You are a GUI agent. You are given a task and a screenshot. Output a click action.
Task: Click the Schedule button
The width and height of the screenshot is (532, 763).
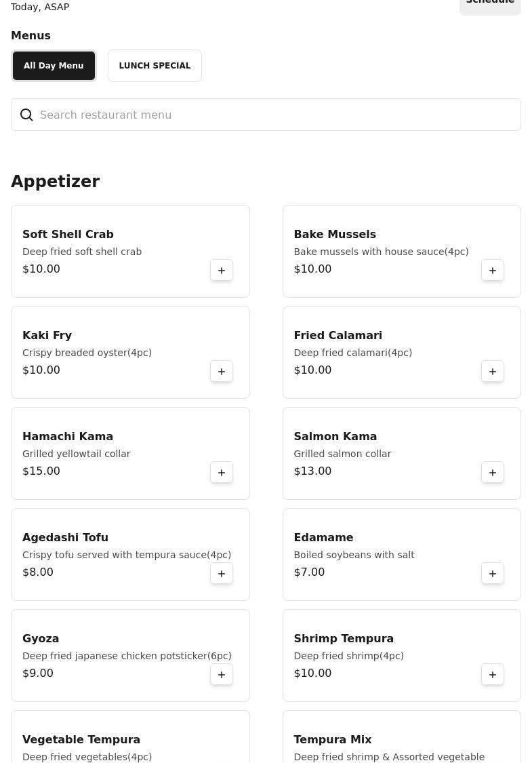(x=490, y=3)
